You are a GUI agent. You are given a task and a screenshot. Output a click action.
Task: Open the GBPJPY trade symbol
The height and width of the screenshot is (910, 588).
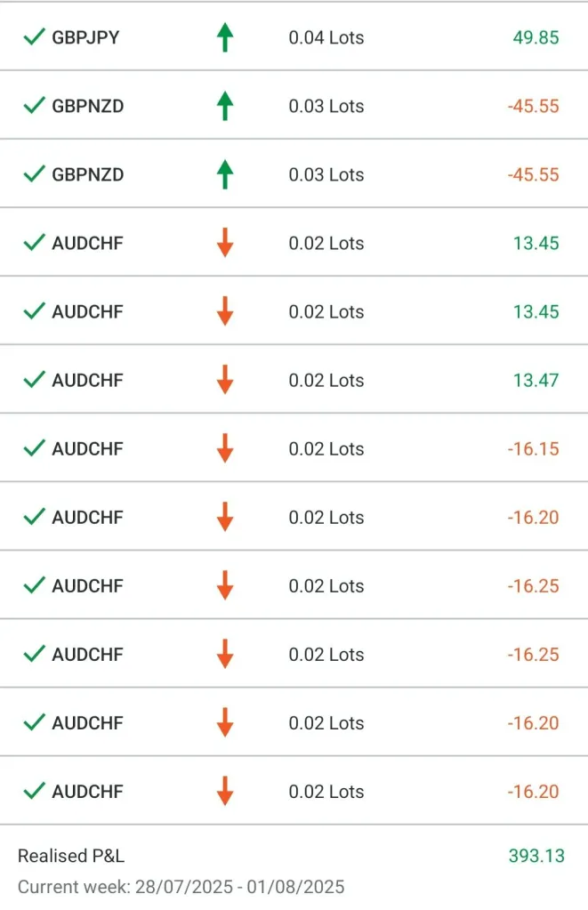[x=85, y=37]
